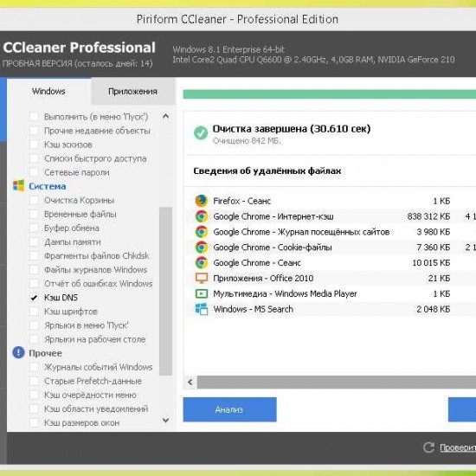Click the up arrow of the options list
The width and height of the screenshot is (476, 476).
166,116
